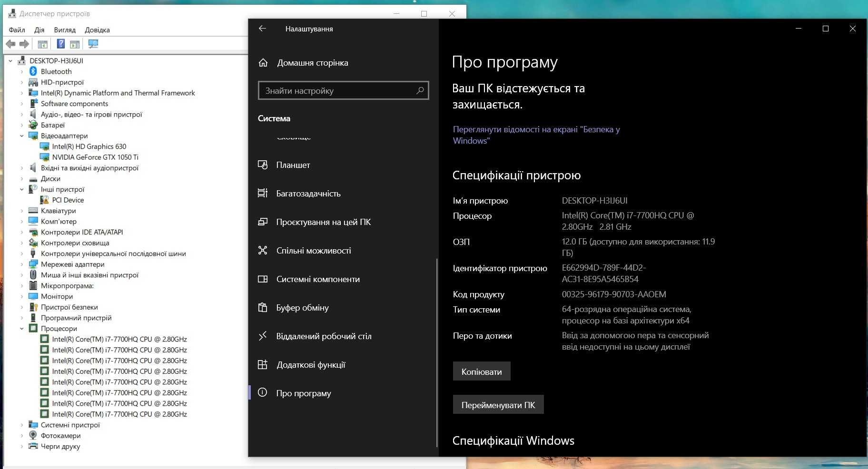Select Вхідні та вихідні аудіопристрої row
The height and width of the screenshot is (469, 868).
click(x=89, y=168)
